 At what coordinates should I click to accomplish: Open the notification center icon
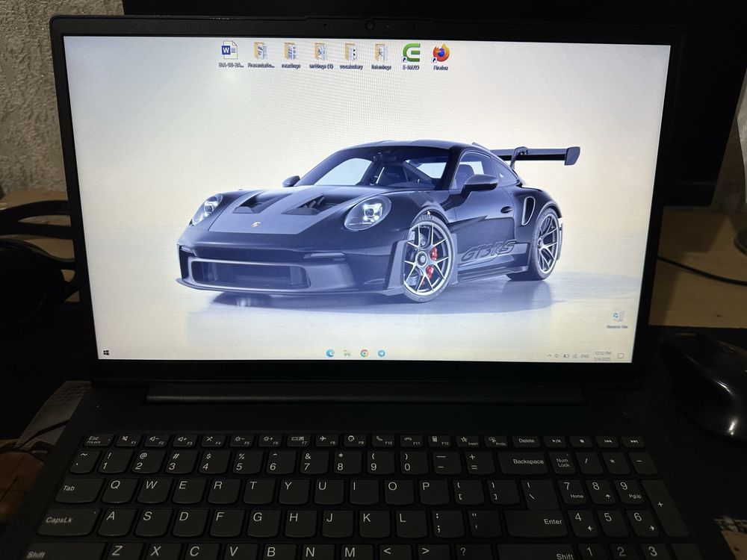click(621, 356)
